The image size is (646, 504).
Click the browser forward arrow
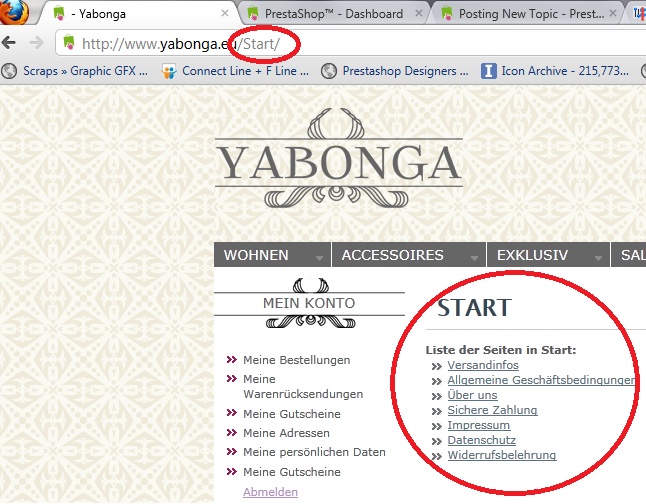click(x=37, y=42)
